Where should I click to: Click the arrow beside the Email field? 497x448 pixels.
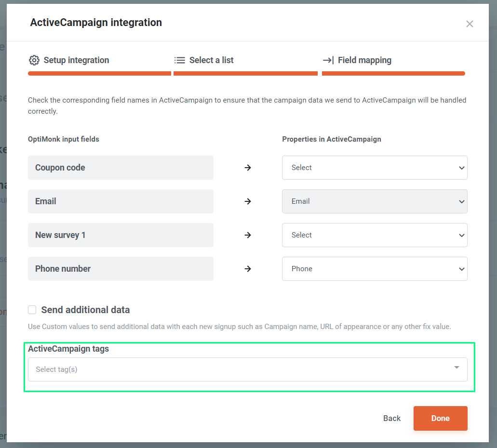[248, 201]
